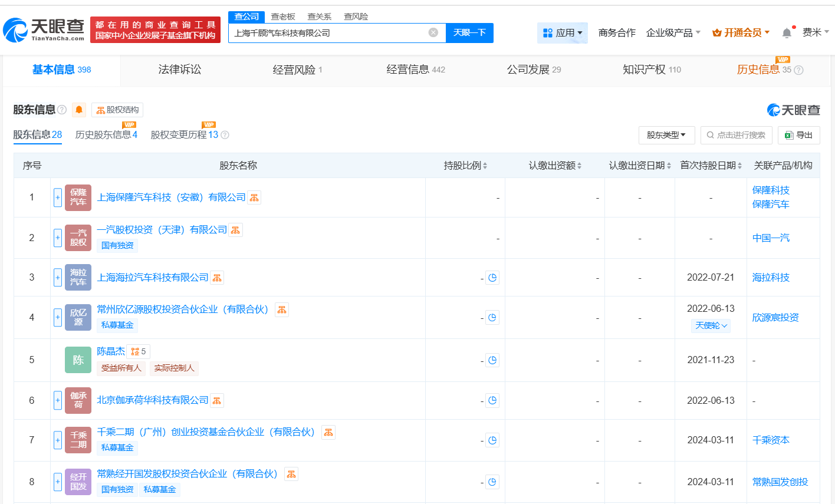The image size is (835, 504).
Task: Click pie chart icon in 陈晶杰 row
Action: click(492, 360)
